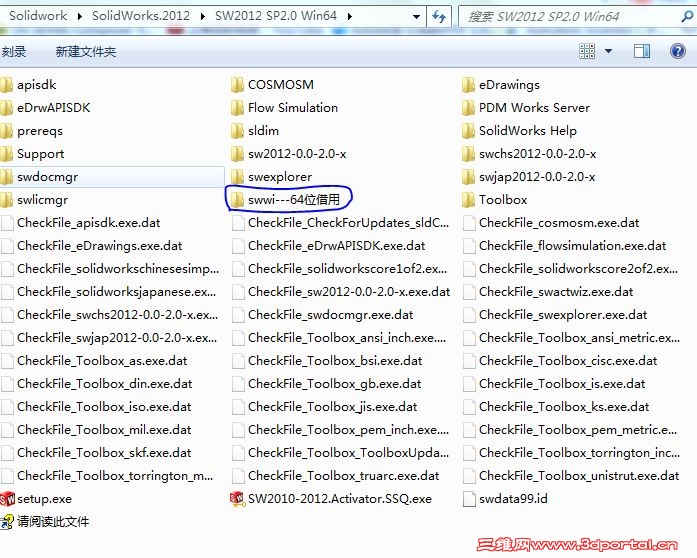
Task: Open the view options dropdown arrow
Action: (608, 52)
